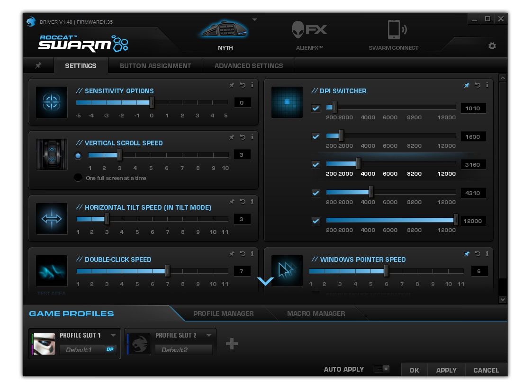Image resolution: width=532 pixels, height=392 pixels.
Task: Click the Double-Click Speed slider handle
Action: 167,271
